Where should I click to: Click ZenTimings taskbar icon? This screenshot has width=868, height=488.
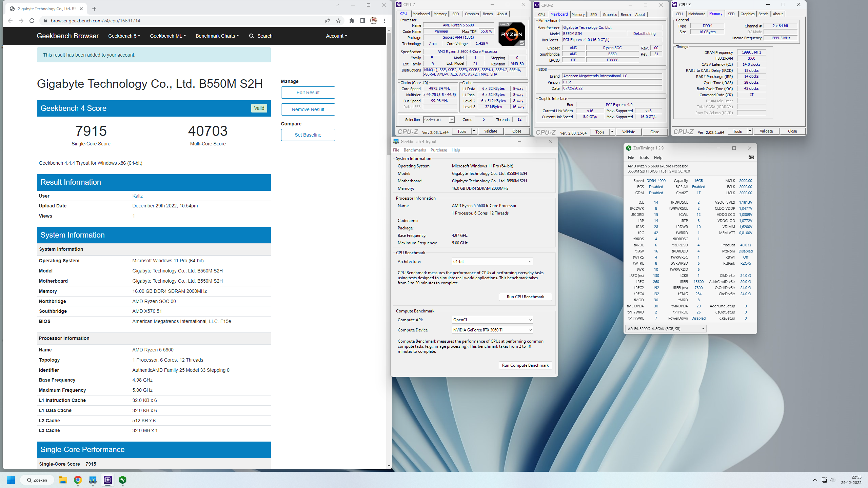coord(122,480)
